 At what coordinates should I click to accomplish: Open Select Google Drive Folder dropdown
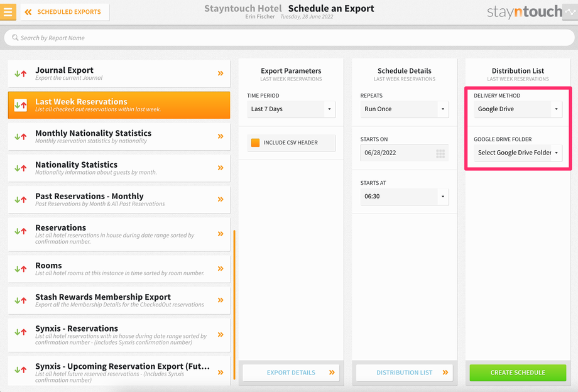(x=518, y=153)
